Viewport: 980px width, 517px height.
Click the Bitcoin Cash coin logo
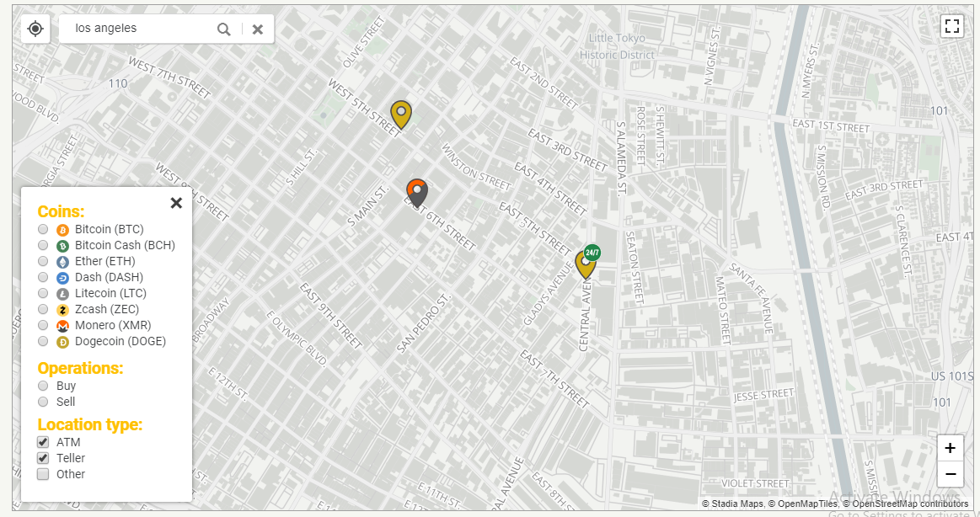coord(62,246)
